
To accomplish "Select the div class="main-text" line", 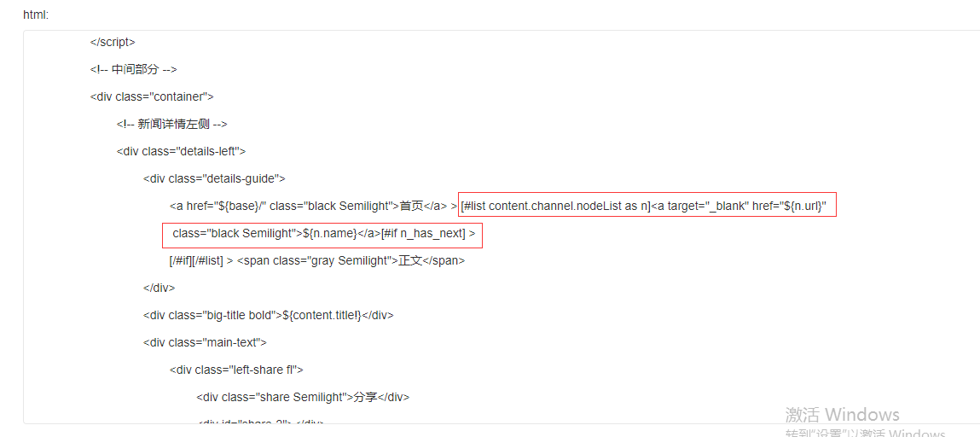I will point(205,342).
